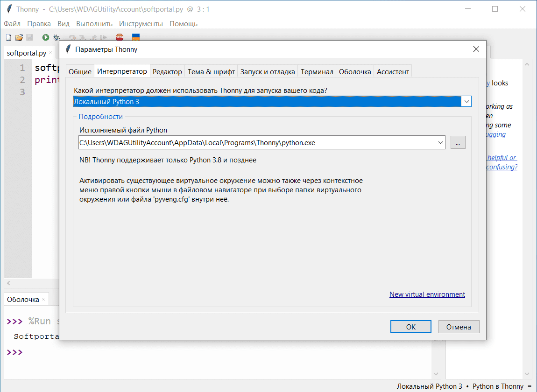Minimize the Thonny main window

point(468,9)
